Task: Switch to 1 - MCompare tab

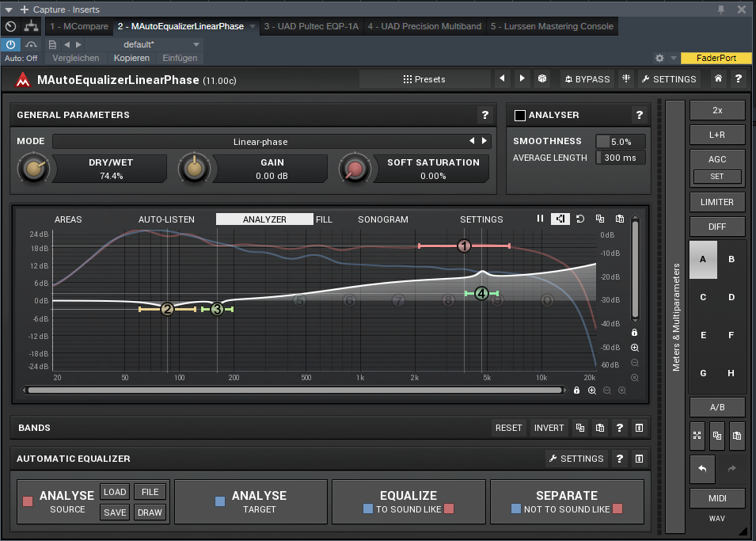Action: point(79,26)
